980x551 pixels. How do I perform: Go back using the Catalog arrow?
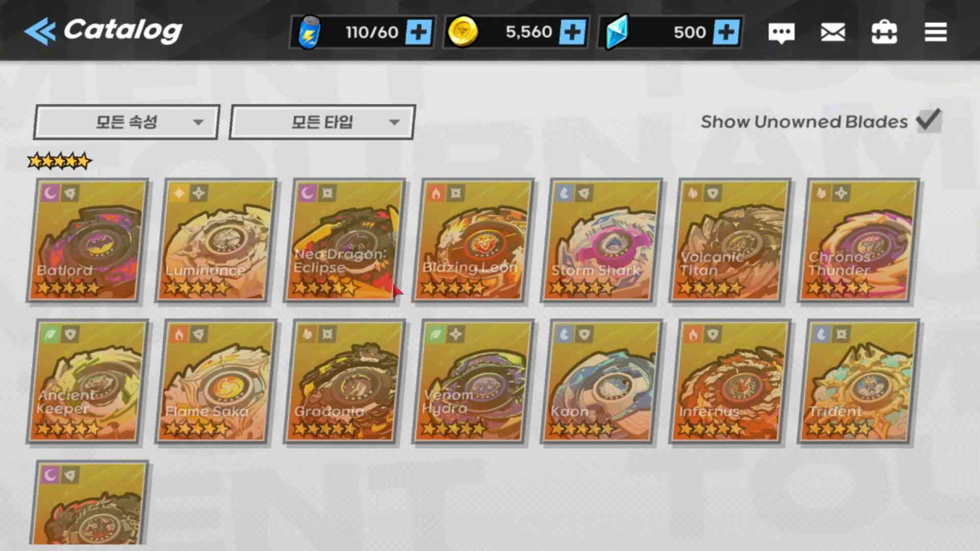tap(40, 32)
